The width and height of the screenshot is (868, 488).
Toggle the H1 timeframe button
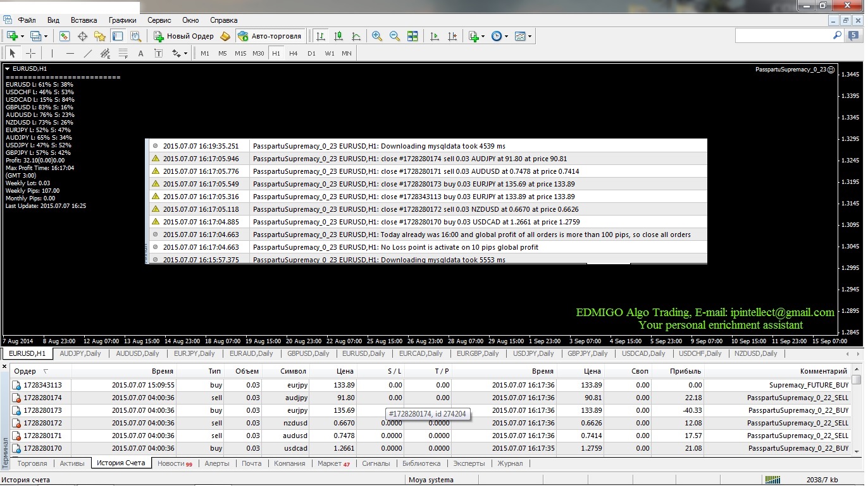coord(276,53)
